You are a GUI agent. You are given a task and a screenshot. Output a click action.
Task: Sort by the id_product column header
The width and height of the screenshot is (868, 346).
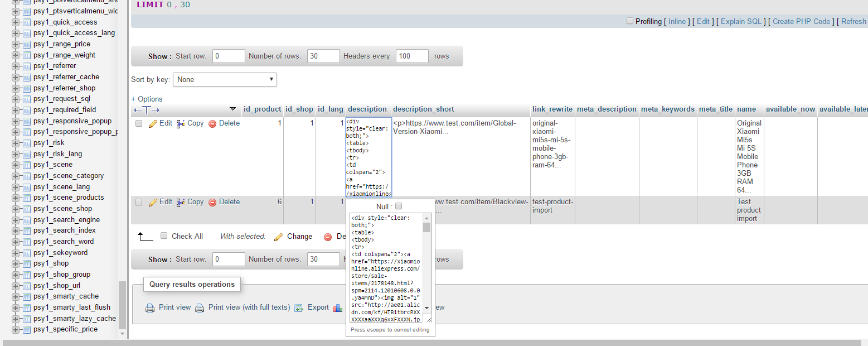click(262, 109)
